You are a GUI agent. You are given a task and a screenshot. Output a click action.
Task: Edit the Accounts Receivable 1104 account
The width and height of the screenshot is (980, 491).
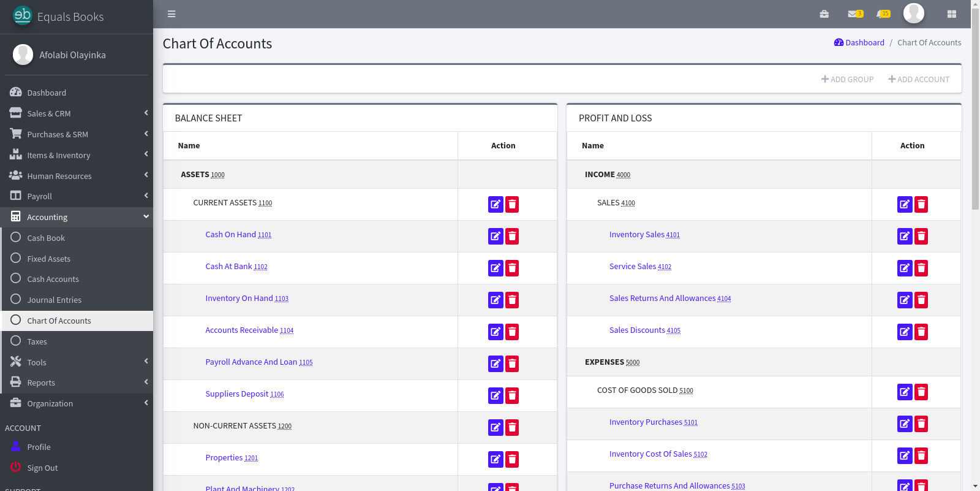pyautogui.click(x=496, y=332)
